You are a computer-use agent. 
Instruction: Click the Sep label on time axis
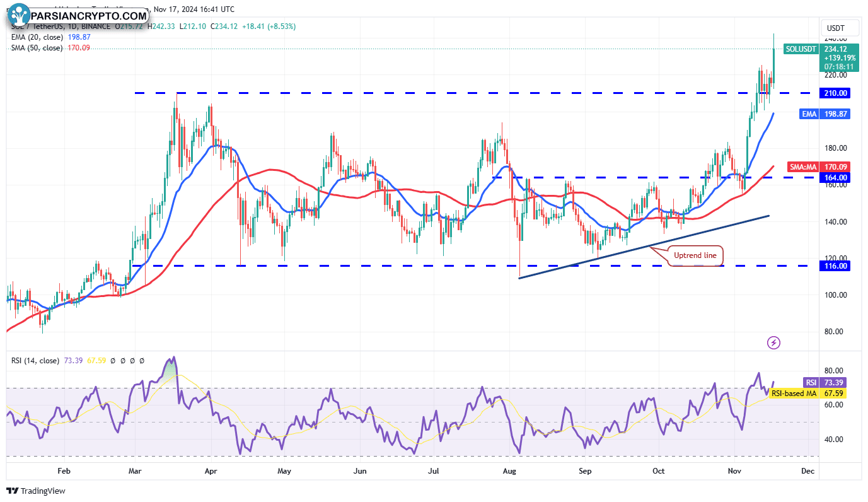(x=585, y=471)
